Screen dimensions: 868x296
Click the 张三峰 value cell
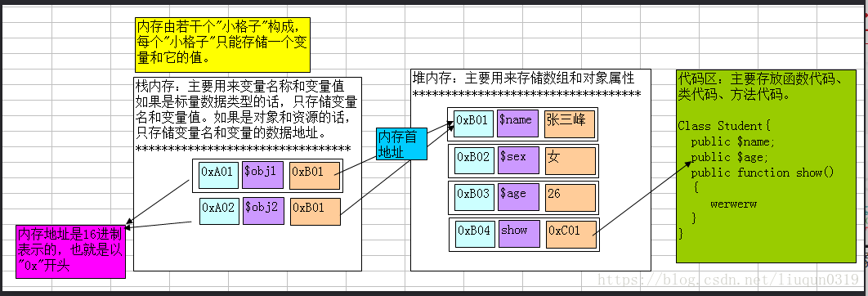tap(570, 123)
